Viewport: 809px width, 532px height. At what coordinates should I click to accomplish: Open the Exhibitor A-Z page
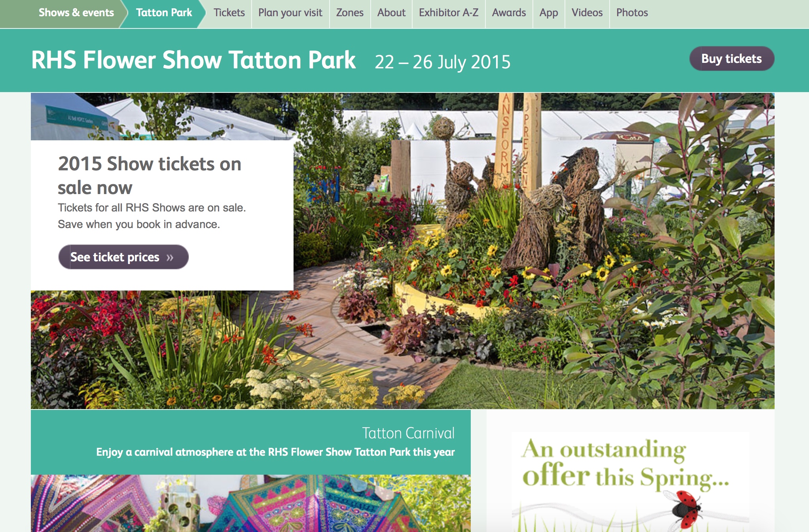[x=449, y=13]
